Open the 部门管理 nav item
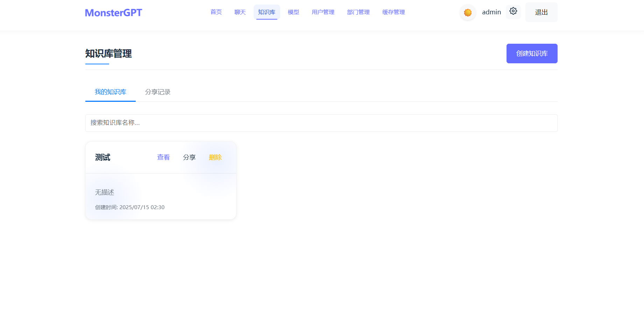 (x=359, y=12)
